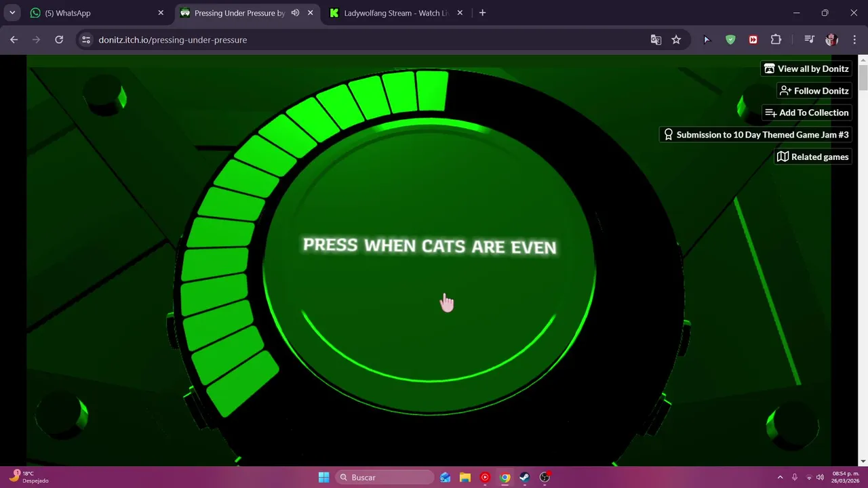Open Related games link
The height and width of the screenshot is (488, 868).
click(x=813, y=157)
